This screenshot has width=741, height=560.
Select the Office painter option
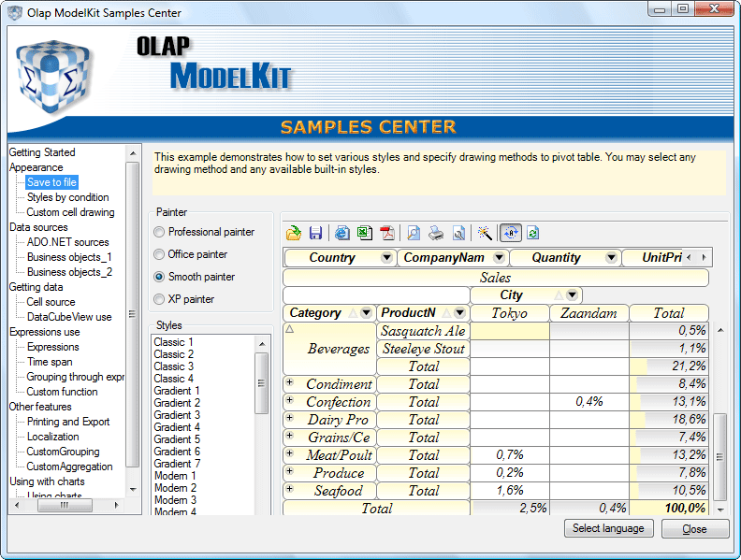(159, 254)
